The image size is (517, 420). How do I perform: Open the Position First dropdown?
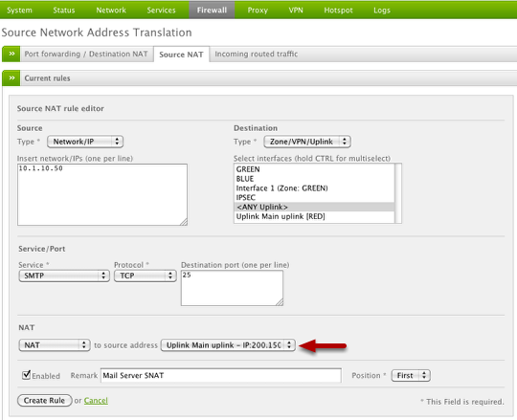pyautogui.click(x=411, y=375)
